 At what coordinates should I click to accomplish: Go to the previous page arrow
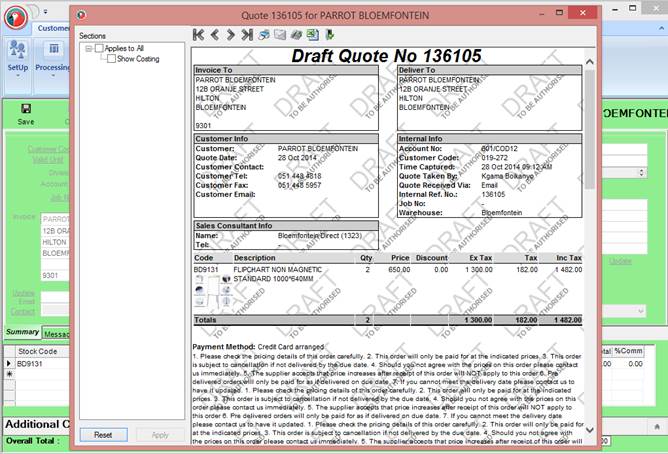coord(214,34)
